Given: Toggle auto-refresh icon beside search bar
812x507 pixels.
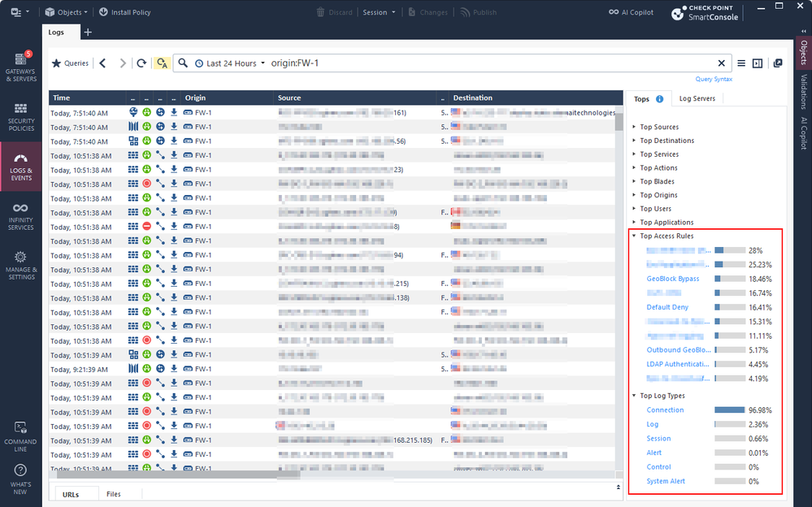Looking at the screenshot, I should click(162, 63).
